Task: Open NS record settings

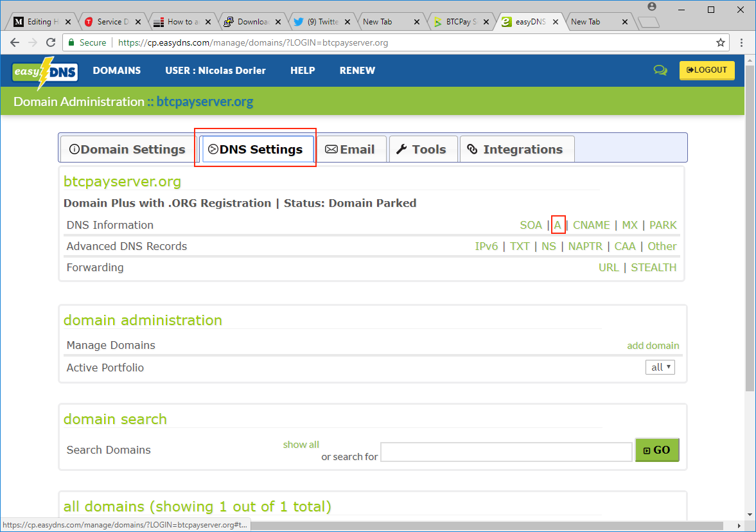Action: pyautogui.click(x=549, y=247)
